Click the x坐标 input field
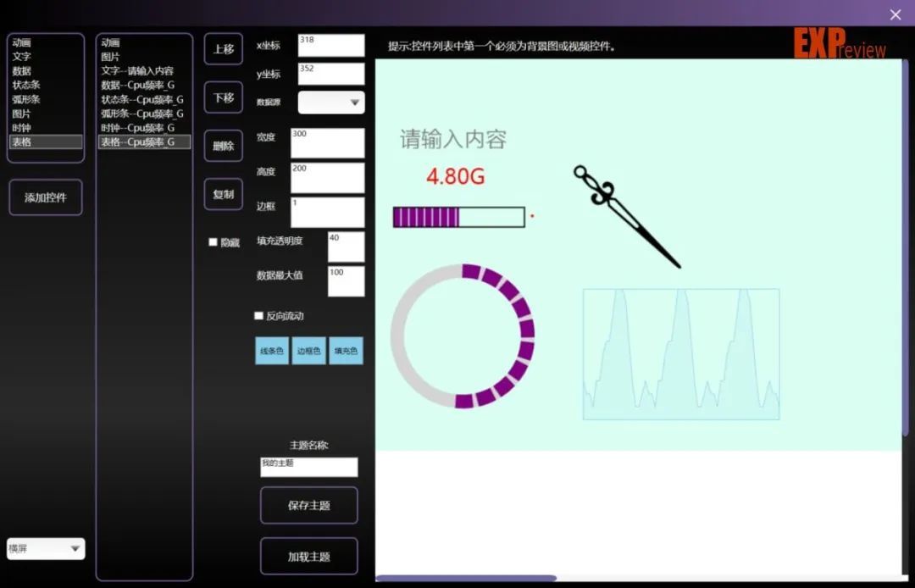This screenshot has height=588, width=915. pyautogui.click(x=331, y=46)
